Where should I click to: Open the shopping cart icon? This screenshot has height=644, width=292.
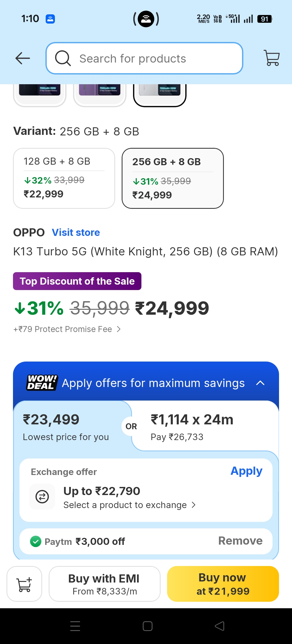point(271,58)
